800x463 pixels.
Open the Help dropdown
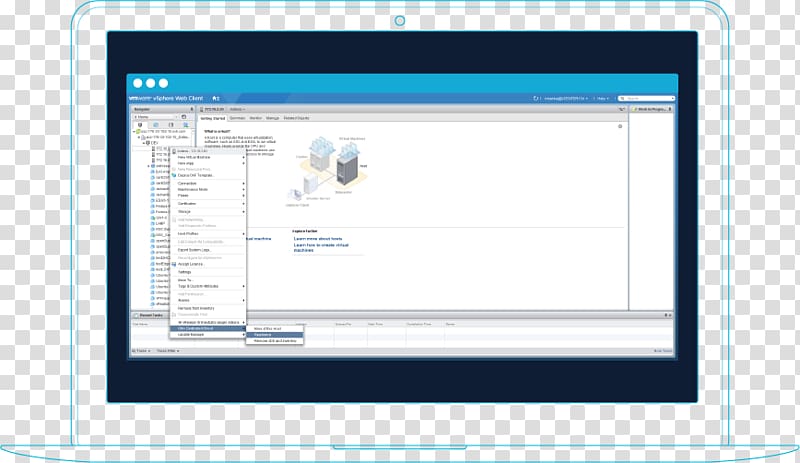603,99
